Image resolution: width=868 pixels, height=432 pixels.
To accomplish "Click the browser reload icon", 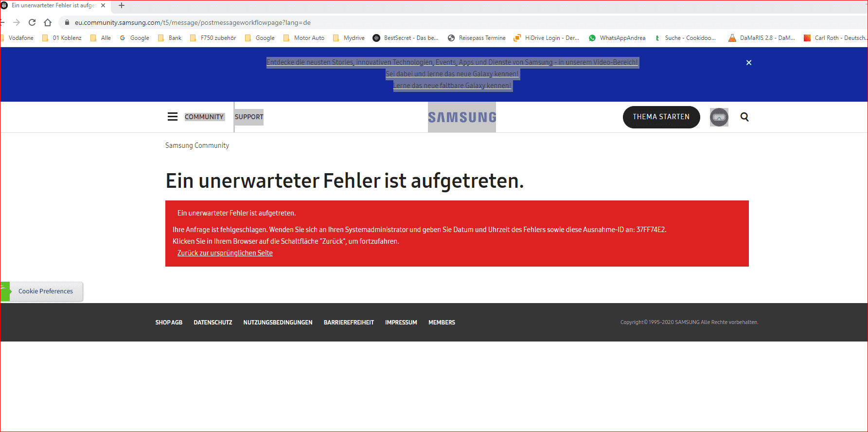I will click(x=32, y=22).
